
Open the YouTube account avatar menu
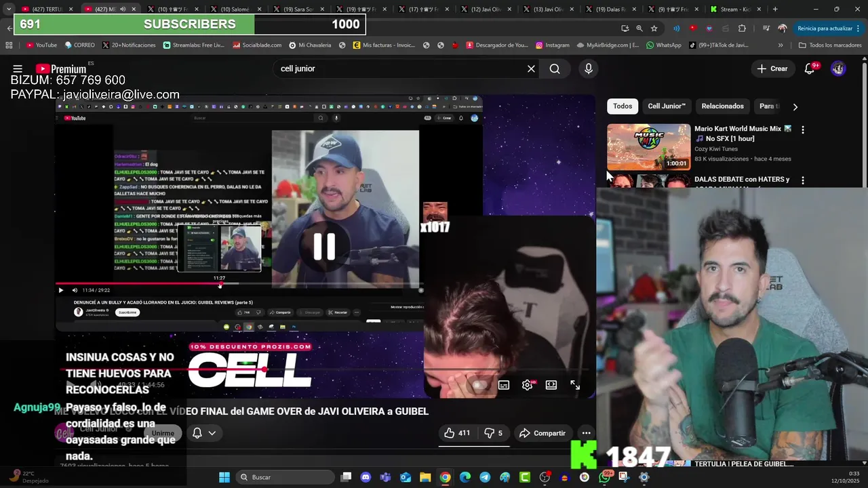[x=838, y=68]
